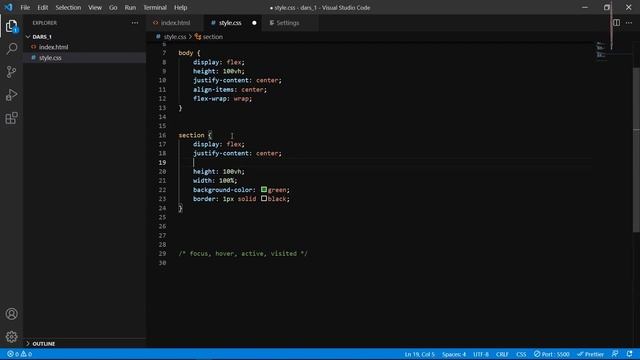The image size is (640, 360).
Task: Open the File menu
Action: (x=25, y=7)
